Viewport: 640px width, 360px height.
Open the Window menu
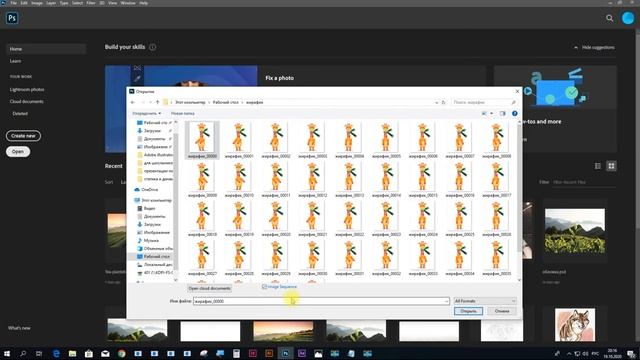point(128,3)
